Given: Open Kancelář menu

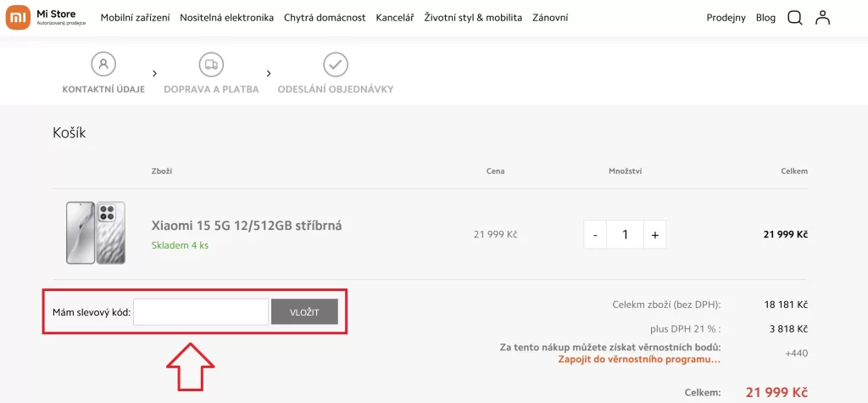Looking at the screenshot, I should click(x=395, y=18).
